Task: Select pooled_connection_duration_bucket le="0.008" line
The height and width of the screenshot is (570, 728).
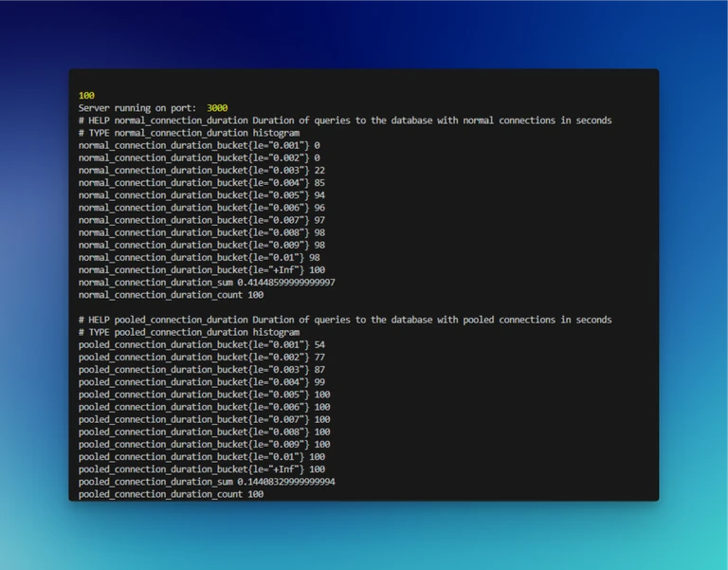Action: (205, 432)
